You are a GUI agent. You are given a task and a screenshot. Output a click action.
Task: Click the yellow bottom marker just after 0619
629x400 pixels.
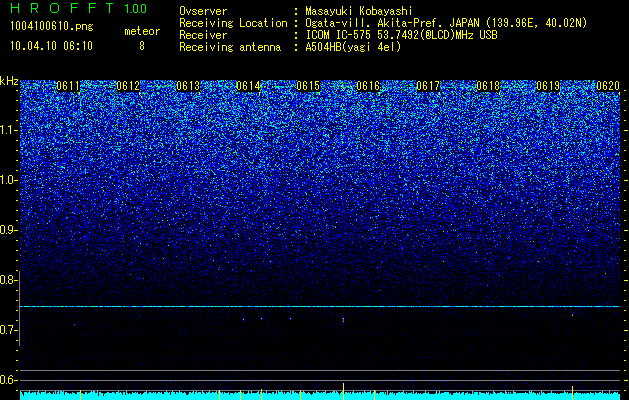click(x=572, y=392)
